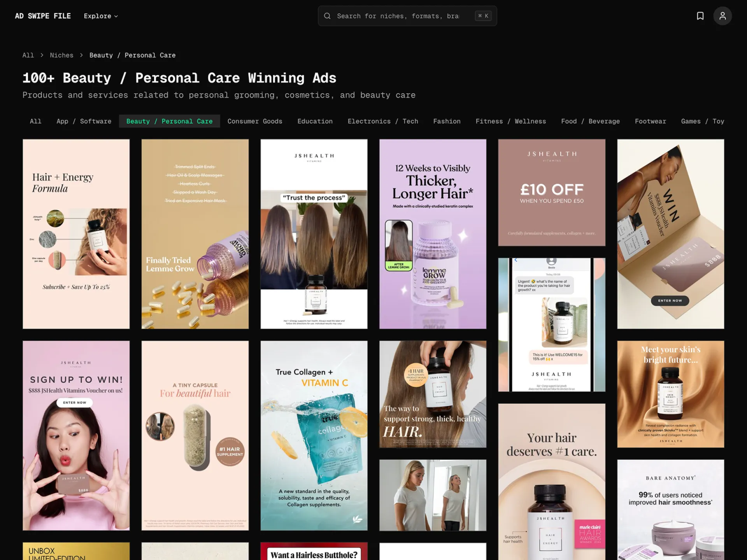Select the Consumer Goods tab

pos(255,121)
